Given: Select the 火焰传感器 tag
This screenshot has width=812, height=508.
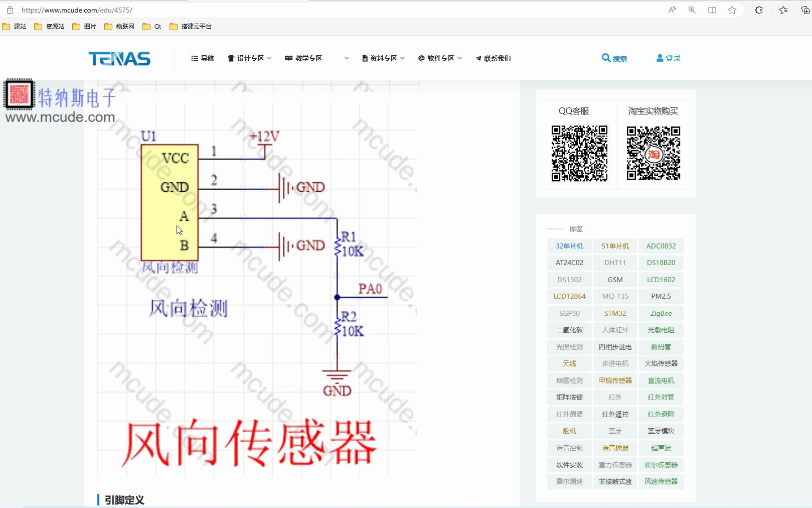Looking at the screenshot, I should pyautogui.click(x=661, y=363).
